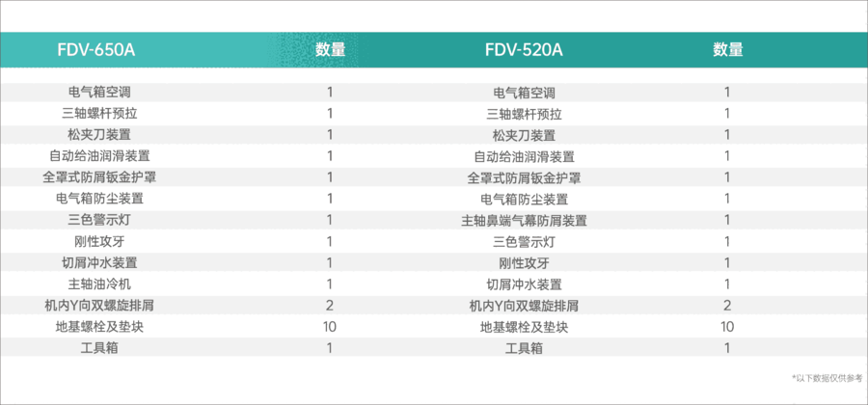Screen dimensions: 868x405
Task: Click the FDV-650A column header
Action: [95, 49]
